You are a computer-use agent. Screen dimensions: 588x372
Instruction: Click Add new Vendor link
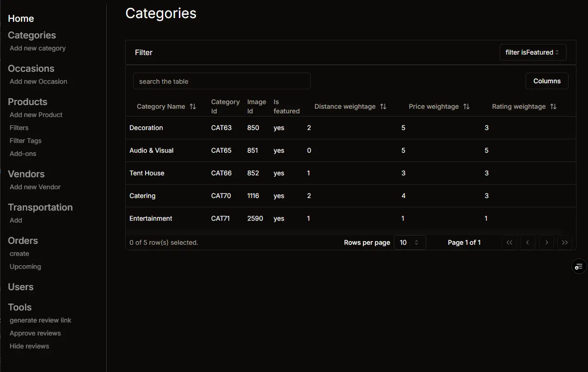click(35, 187)
